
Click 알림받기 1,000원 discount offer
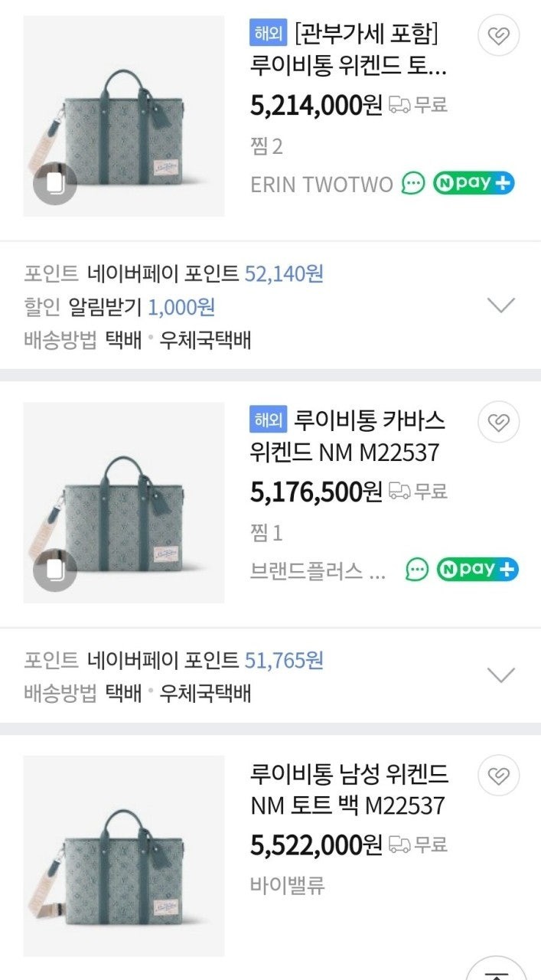pos(142,307)
